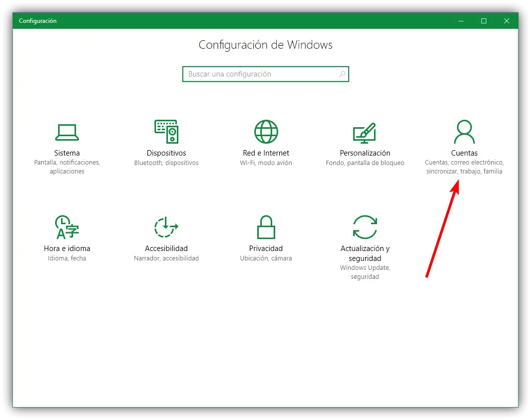Image resolution: width=531 pixels, height=420 pixels.
Task: Open the Accesibilidad dashed clock icon
Action: click(166, 227)
